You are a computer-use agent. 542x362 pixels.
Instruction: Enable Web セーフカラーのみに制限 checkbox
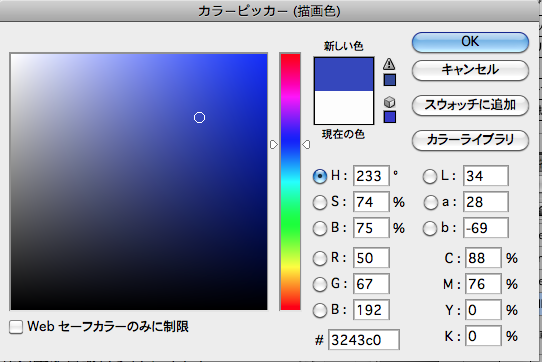coord(16,327)
